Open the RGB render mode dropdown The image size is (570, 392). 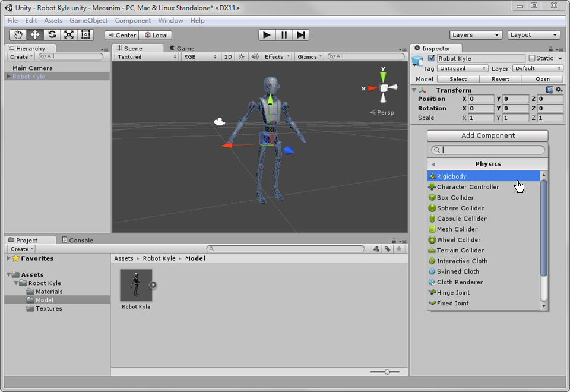coord(199,57)
